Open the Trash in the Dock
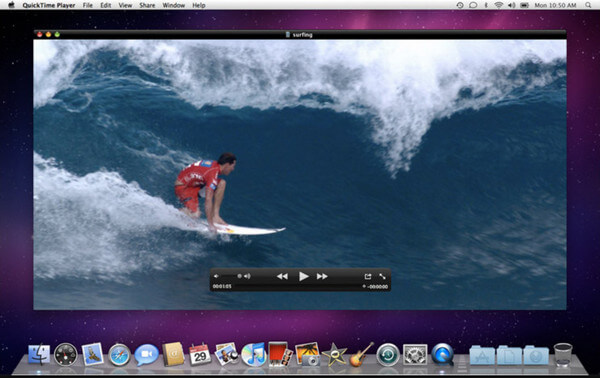The width and height of the screenshot is (600, 378). pos(563,355)
